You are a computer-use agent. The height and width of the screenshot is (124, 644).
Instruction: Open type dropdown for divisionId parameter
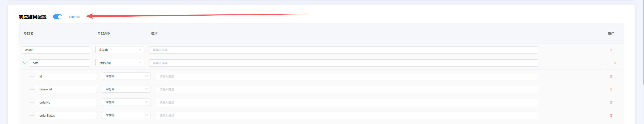click(x=126, y=89)
